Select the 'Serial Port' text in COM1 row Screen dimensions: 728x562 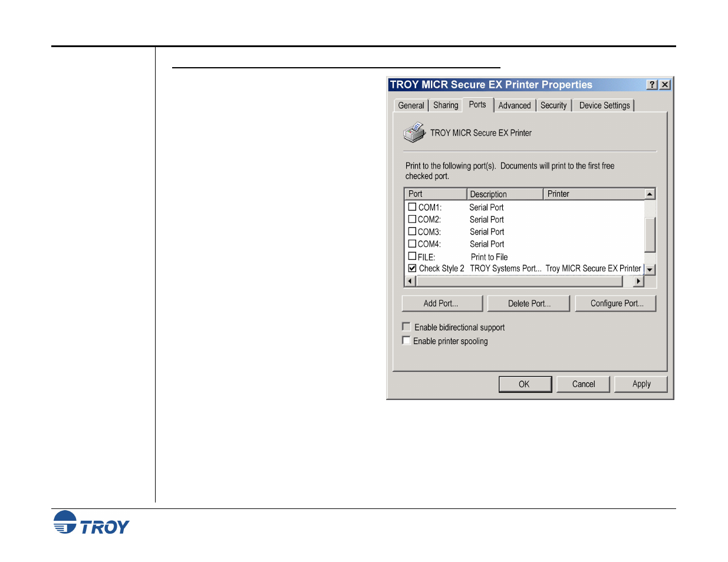click(486, 207)
